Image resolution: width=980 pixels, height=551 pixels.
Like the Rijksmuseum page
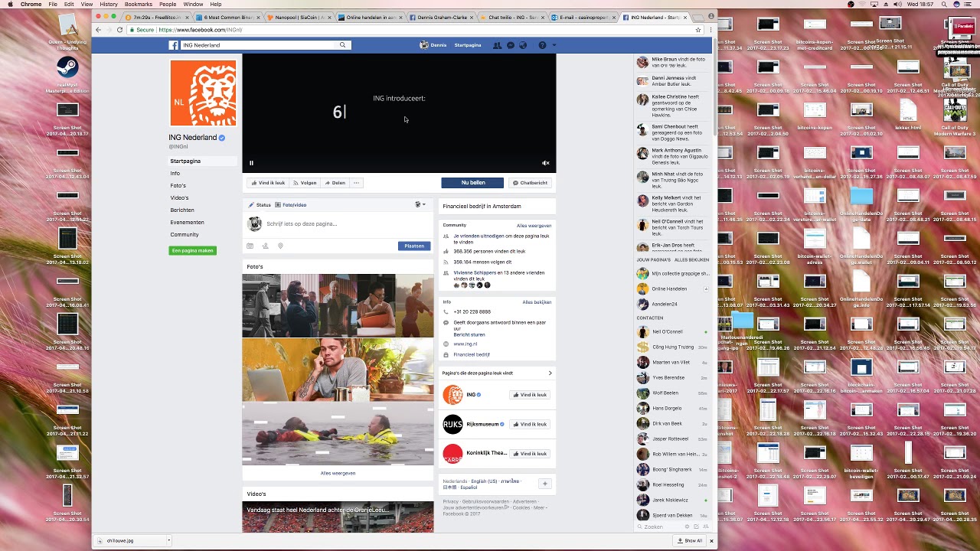[530, 424]
